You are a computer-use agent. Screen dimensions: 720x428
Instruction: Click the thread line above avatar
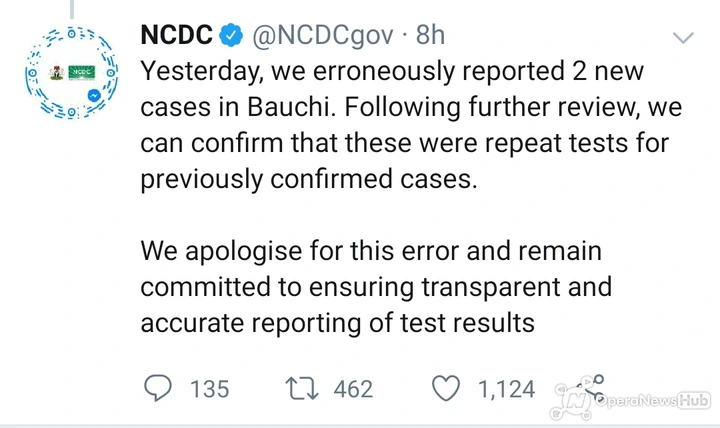click(x=72, y=9)
